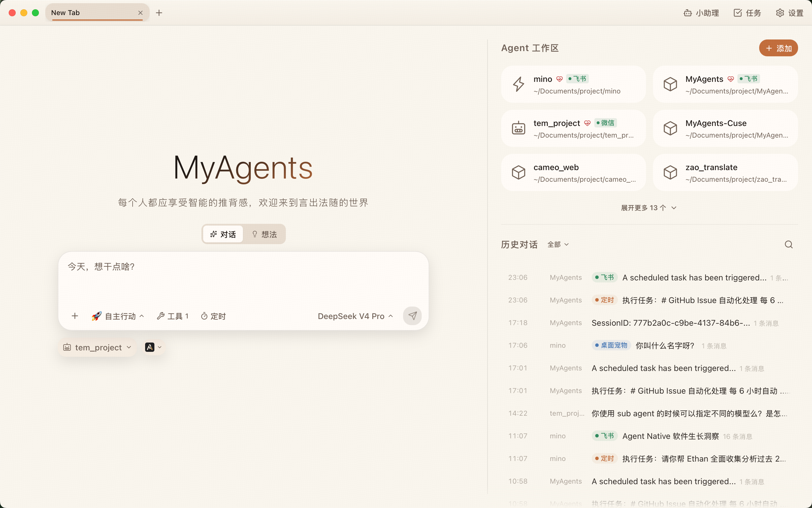Screen dimensions: 812x508
Task: Click the heart icon next to tem_project
Action: (x=587, y=123)
